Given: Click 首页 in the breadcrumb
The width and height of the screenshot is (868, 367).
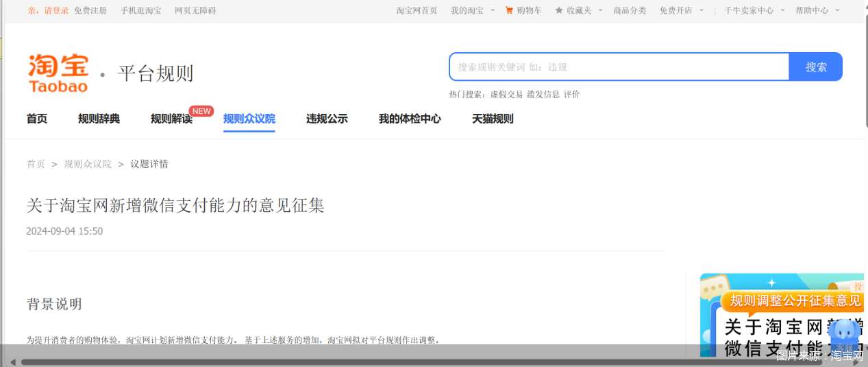Looking at the screenshot, I should click(x=36, y=164).
